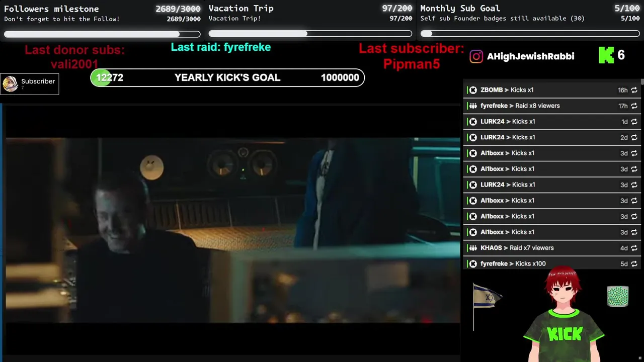
Task: Click the 16h timestamp on ZBOMB row
Action: pyautogui.click(x=623, y=90)
